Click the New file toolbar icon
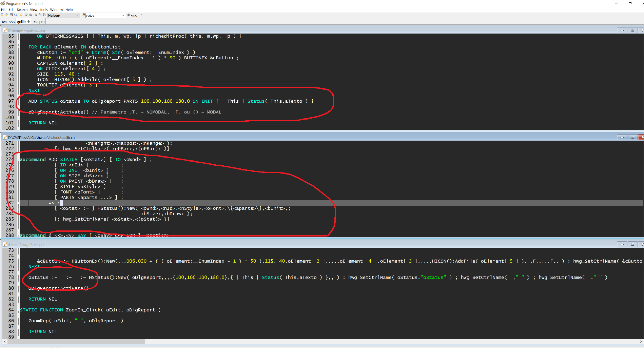The height and width of the screenshot is (348, 644). point(2,15)
